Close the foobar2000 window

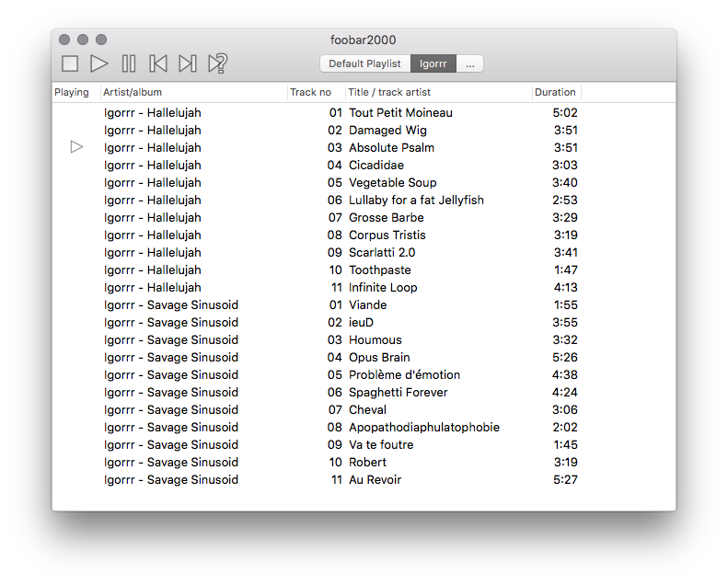tap(64, 40)
